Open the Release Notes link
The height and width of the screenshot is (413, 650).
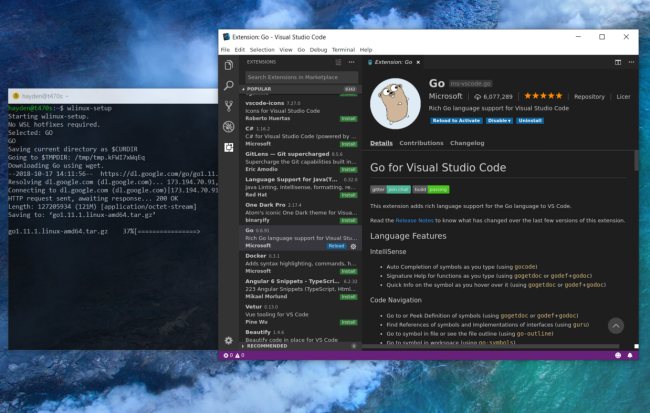pos(414,221)
